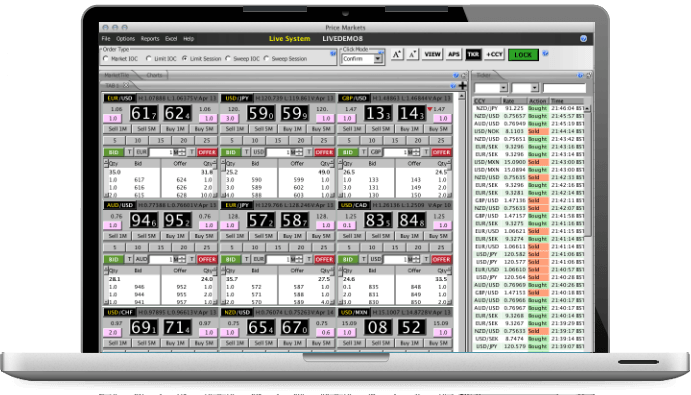Click the TKR ticker toggle button
Viewport: 691px width, 395px height.
point(473,55)
